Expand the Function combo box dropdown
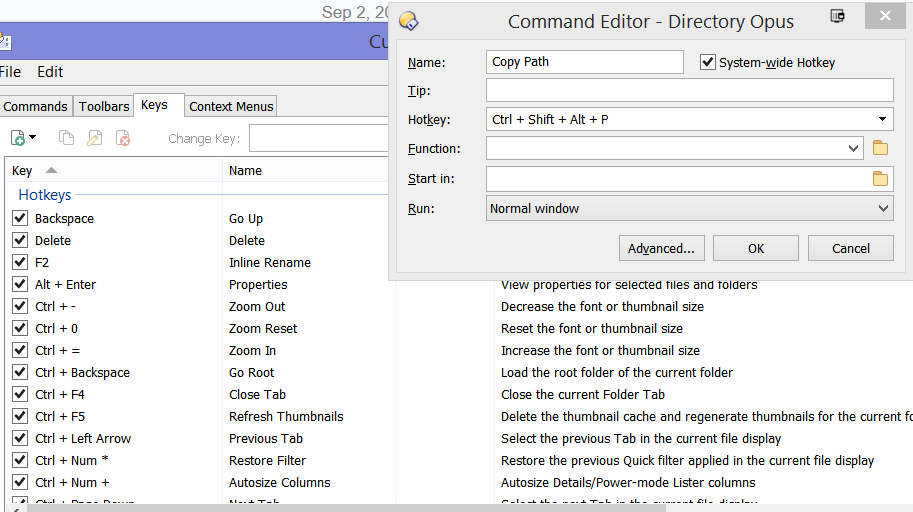The width and height of the screenshot is (913, 512). point(853,148)
